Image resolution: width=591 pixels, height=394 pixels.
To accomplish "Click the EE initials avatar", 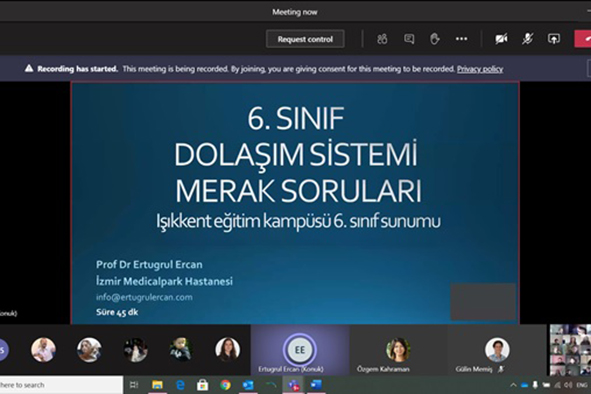I will (x=300, y=350).
